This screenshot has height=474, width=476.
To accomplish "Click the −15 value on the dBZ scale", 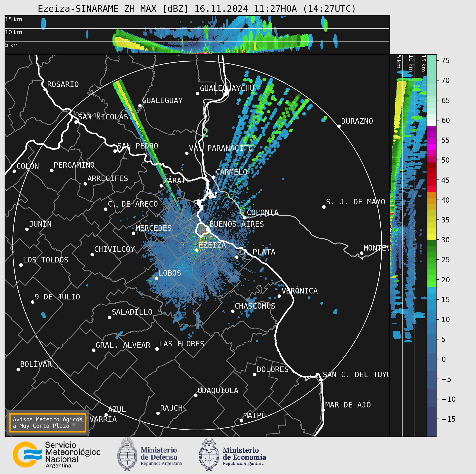I will coord(448,419).
